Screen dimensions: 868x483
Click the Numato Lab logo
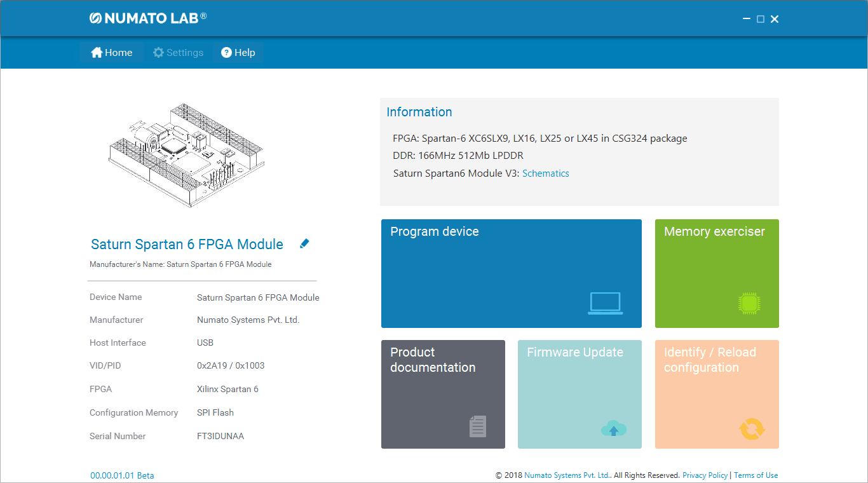click(x=147, y=18)
